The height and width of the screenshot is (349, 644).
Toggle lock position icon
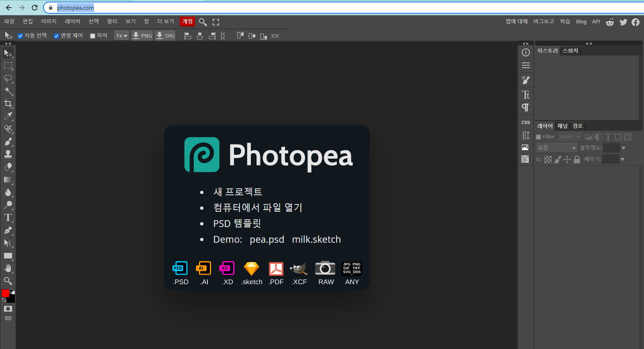pos(567,159)
